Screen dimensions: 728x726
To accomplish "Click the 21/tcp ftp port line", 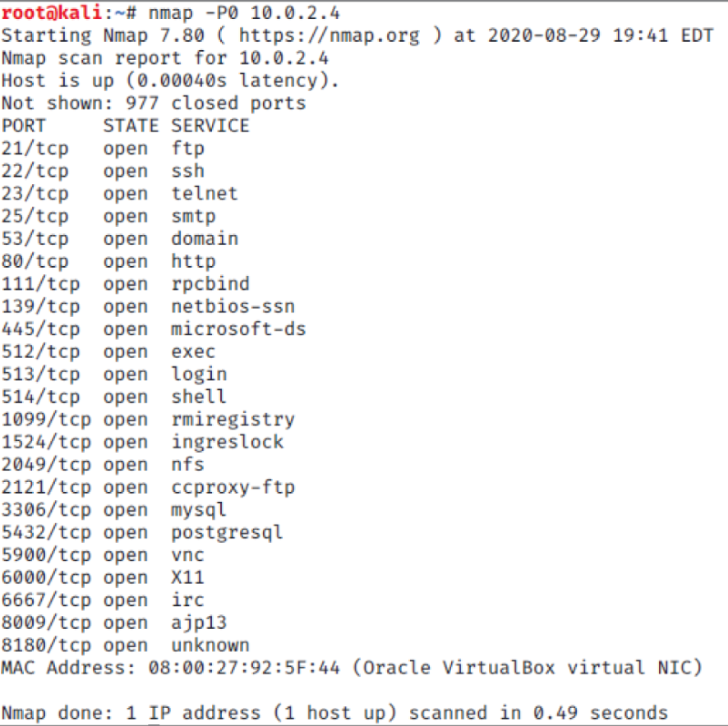I will [x=103, y=149].
